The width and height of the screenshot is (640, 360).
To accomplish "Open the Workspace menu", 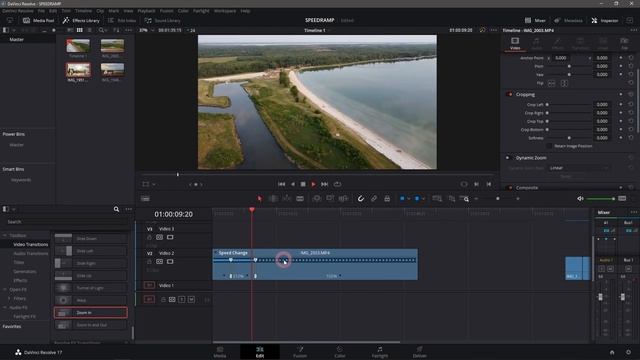I will (x=225, y=11).
